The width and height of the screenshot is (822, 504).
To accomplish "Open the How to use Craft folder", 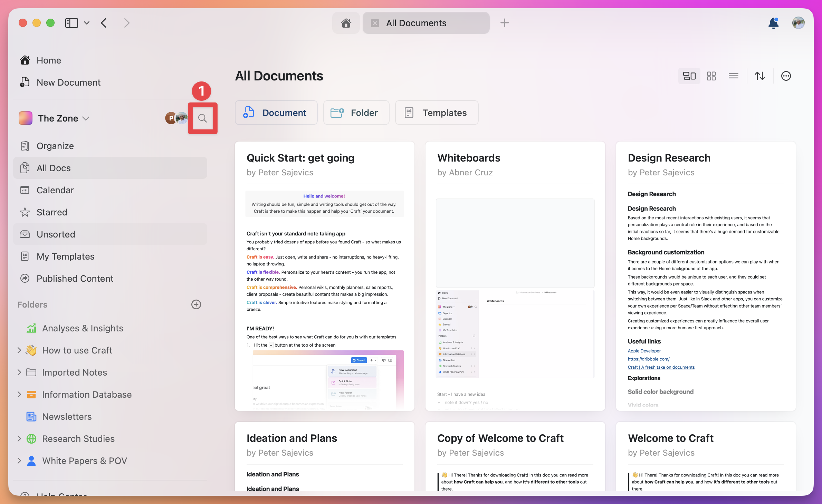I will pyautogui.click(x=77, y=350).
